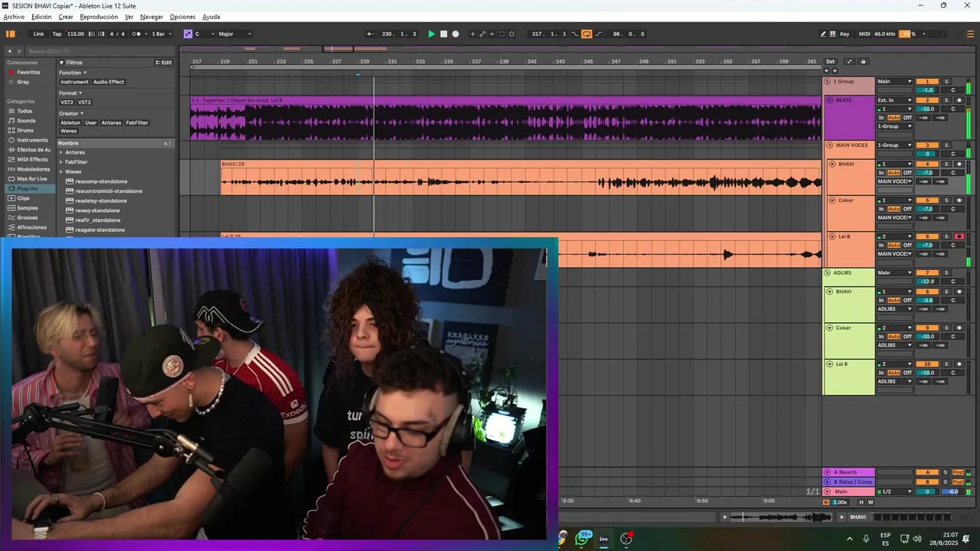Select the 115.00 tempo field
980x551 pixels.
click(x=76, y=34)
